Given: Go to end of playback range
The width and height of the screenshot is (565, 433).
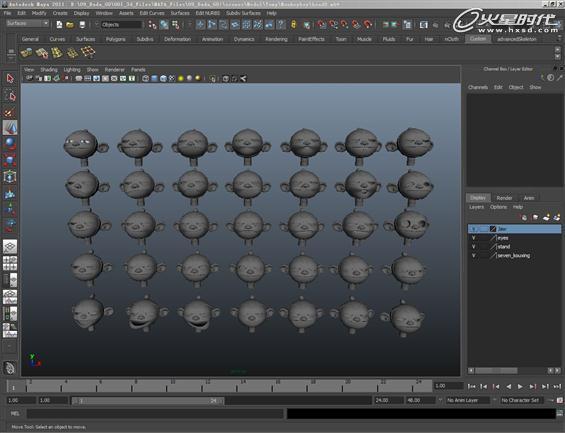Looking at the screenshot, I should click(x=557, y=386).
